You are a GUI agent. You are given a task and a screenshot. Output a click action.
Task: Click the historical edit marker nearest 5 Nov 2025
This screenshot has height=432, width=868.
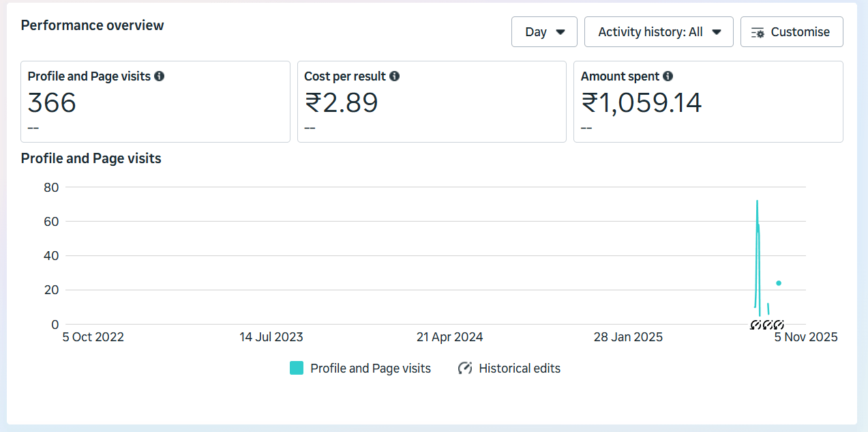click(779, 325)
